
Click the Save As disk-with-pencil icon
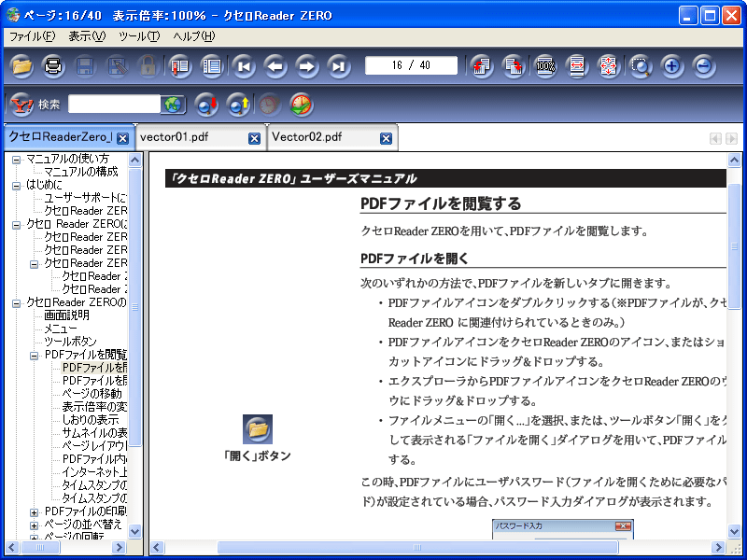[x=116, y=65]
